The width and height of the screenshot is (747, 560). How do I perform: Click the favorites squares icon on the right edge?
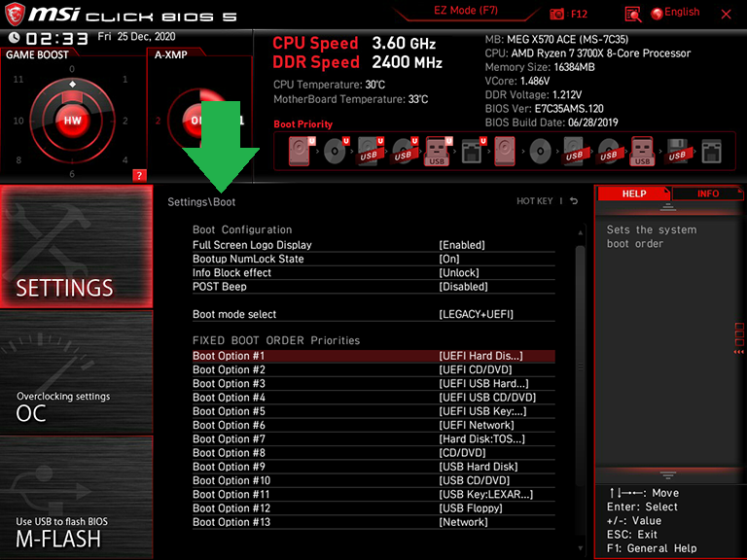739,334
